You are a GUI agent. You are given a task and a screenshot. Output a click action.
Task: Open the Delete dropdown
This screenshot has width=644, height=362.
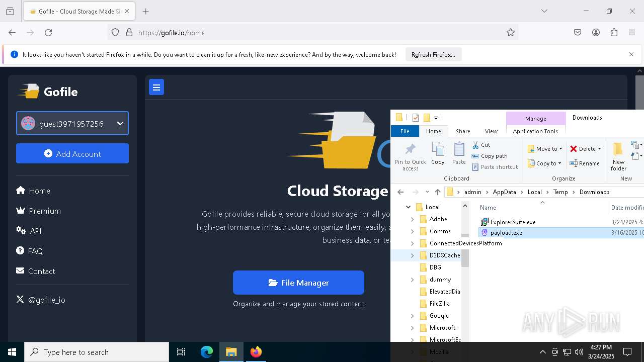click(586, 149)
